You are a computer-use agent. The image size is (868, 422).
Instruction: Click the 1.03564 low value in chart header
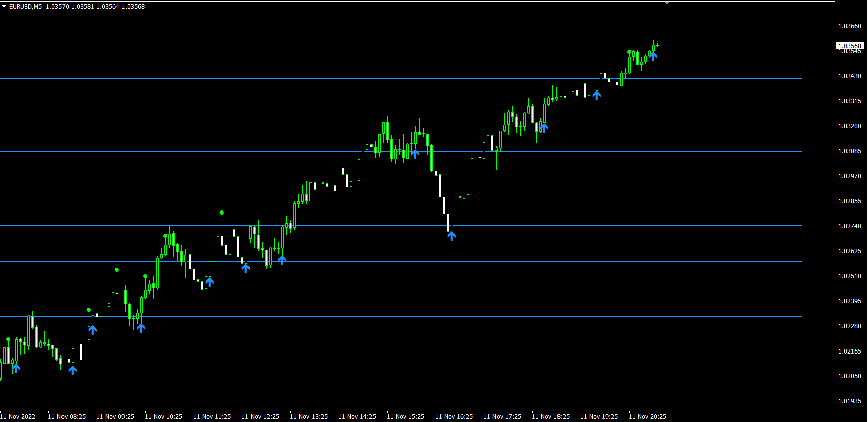[107, 7]
